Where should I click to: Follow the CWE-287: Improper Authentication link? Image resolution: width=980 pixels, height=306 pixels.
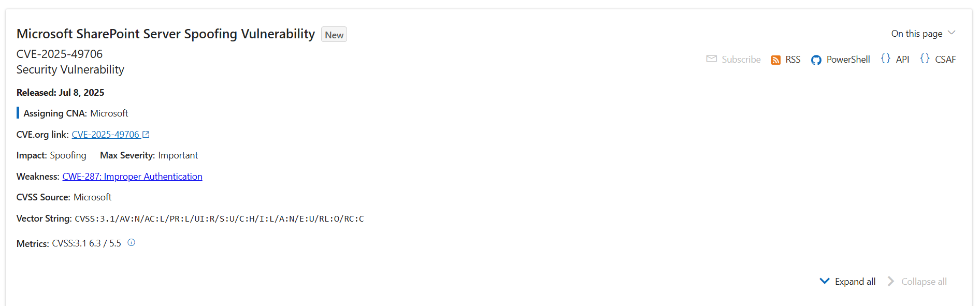pyautogui.click(x=132, y=177)
